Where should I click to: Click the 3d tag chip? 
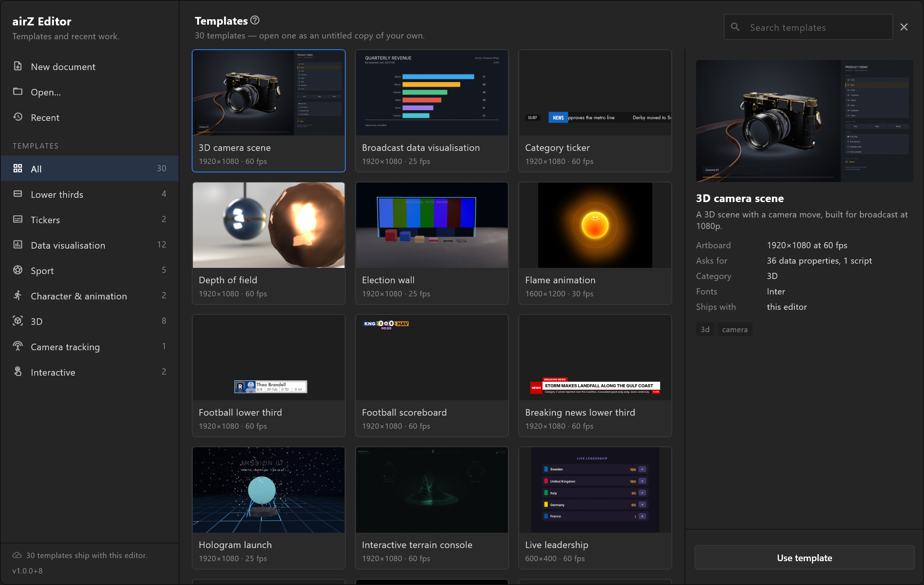point(705,329)
